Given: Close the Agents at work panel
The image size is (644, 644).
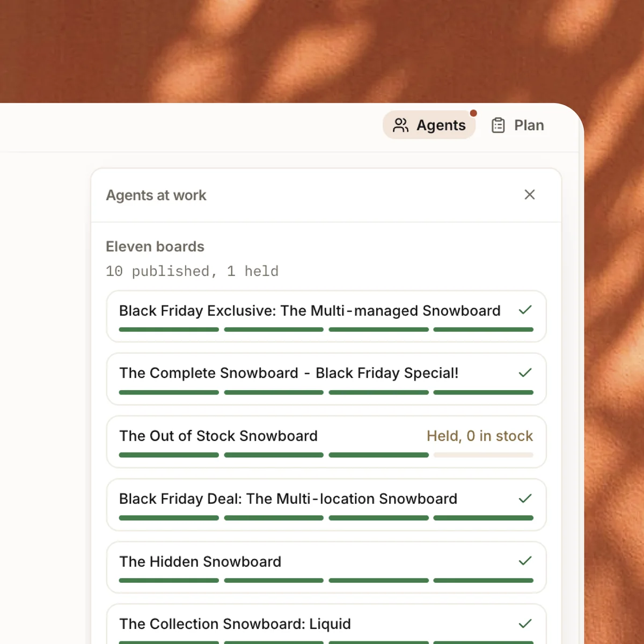Looking at the screenshot, I should point(530,195).
